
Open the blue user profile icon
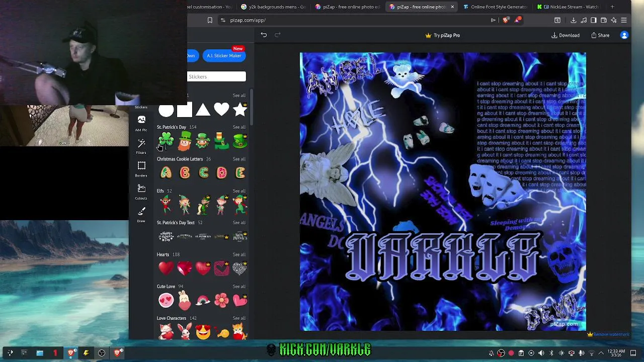tap(624, 35)
